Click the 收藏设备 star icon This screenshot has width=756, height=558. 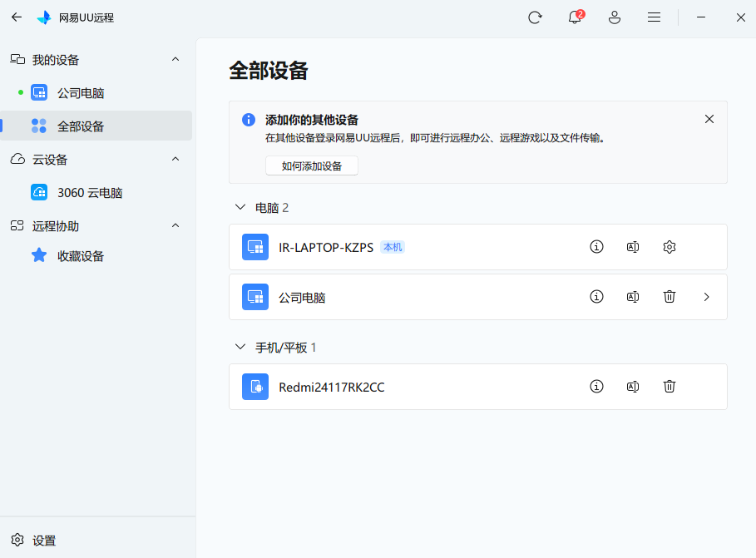tap(39, 255)
